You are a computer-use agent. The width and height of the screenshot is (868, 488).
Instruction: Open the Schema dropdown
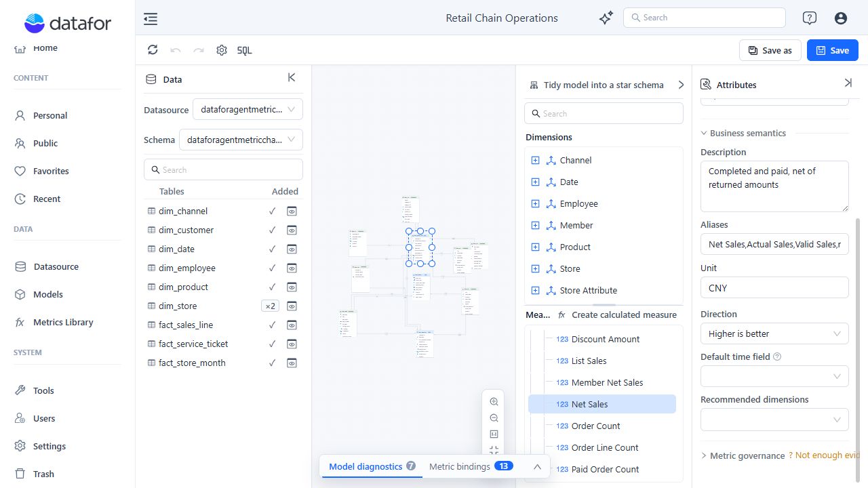click(x=241, y=140)
